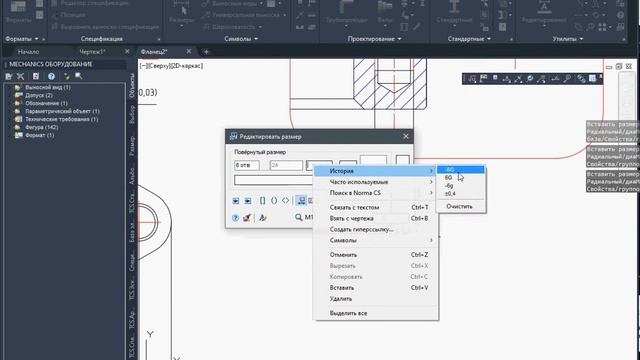Select Формат (1) tree item
Image resolution: width=640 pixels, height=360 pixels.
tap(39, 135)
